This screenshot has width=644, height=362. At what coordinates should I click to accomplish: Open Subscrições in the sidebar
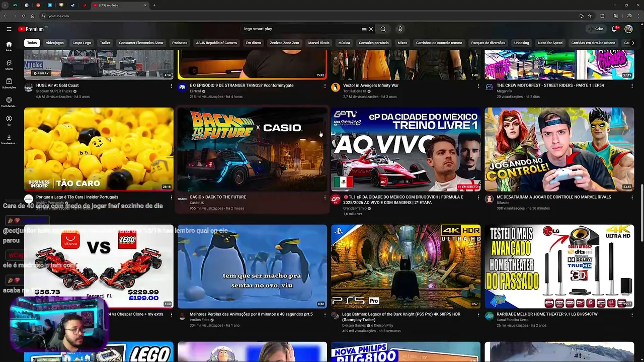point(9,83)
